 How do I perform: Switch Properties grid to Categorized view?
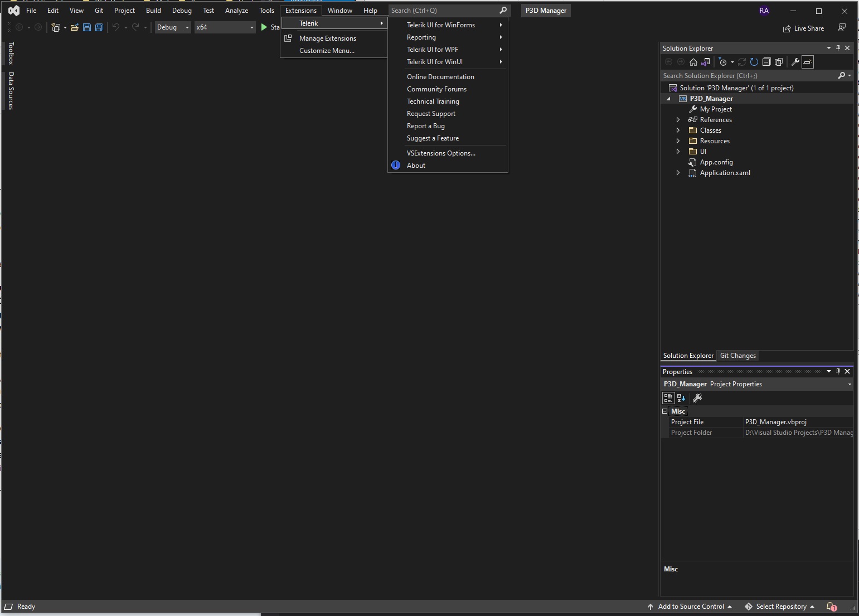point(668,398)
